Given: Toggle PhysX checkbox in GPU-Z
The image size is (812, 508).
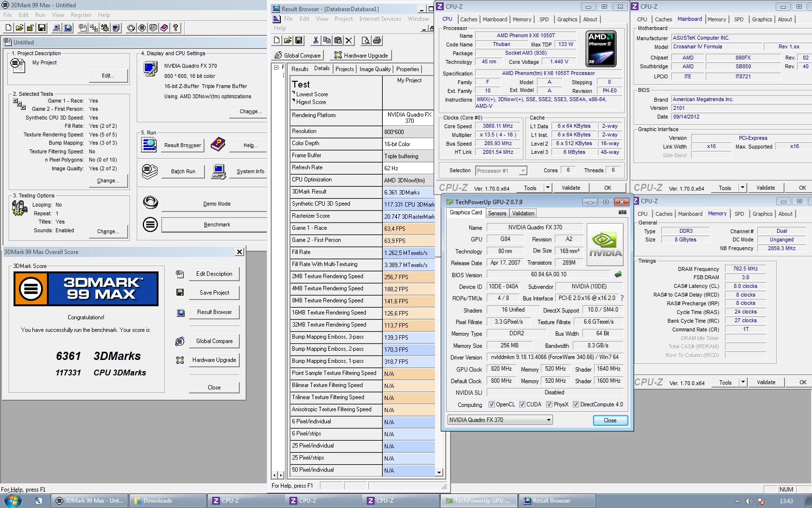Looking at the screenshot, I should tap(549, 404).
